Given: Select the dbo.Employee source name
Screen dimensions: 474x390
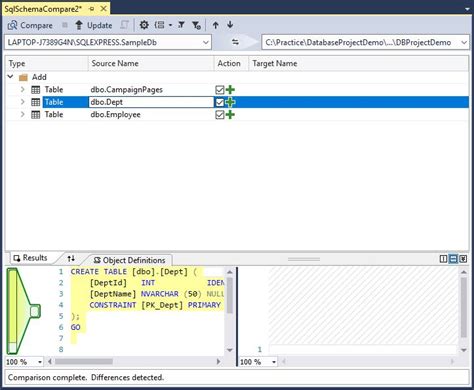Looking at the screenshot, I should click(x=115, y=115).
